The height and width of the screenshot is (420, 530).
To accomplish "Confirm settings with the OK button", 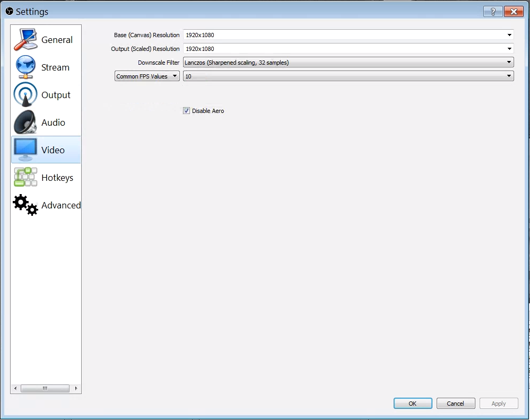I will 413,403.
